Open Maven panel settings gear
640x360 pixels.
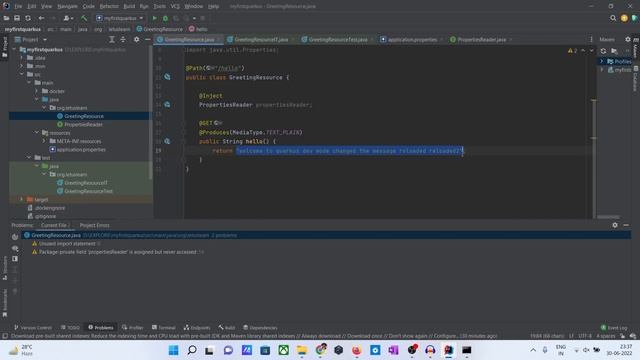pyautogui.click(x=628, y=39)
